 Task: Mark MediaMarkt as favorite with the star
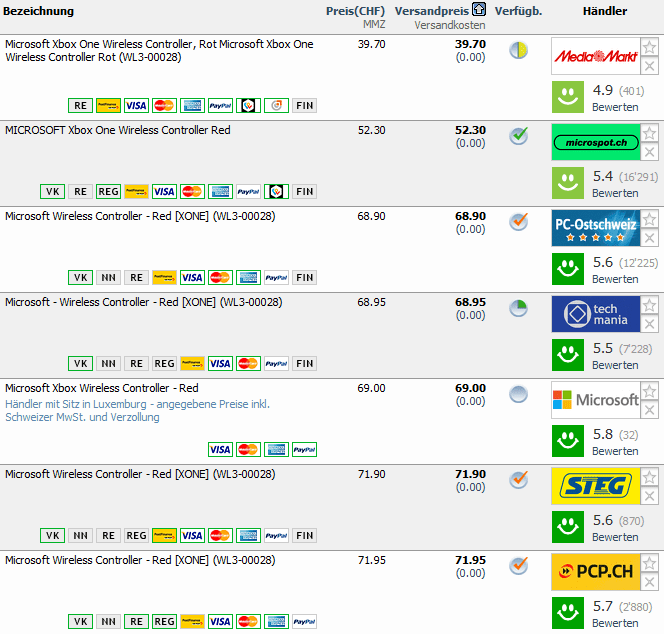click(649, 47)
